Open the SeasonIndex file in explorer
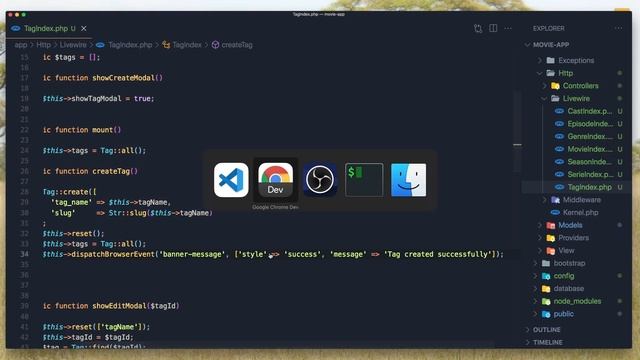This screenshot has width=640, height=360. click(x=589, y=162)
